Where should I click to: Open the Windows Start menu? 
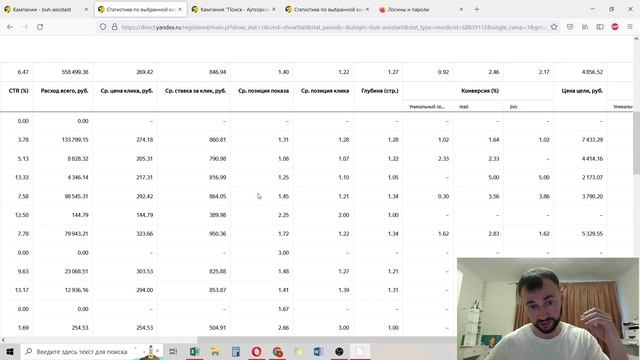10,351
